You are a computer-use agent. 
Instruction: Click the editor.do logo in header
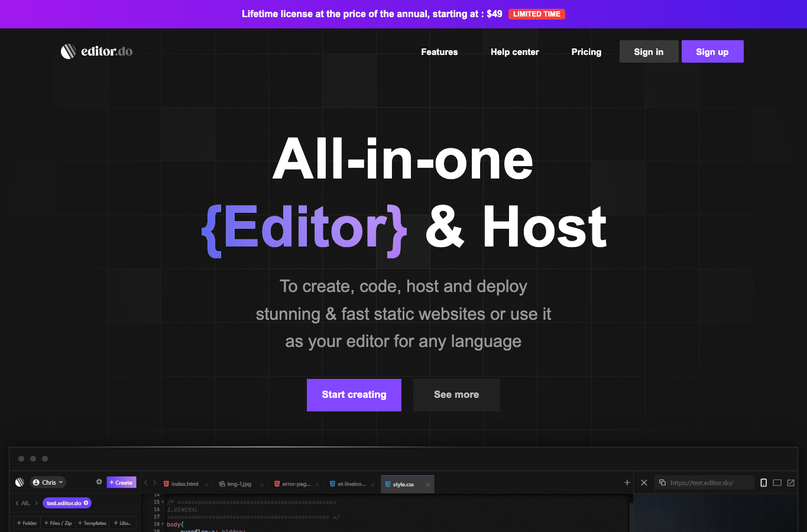(x=96, y=51)
